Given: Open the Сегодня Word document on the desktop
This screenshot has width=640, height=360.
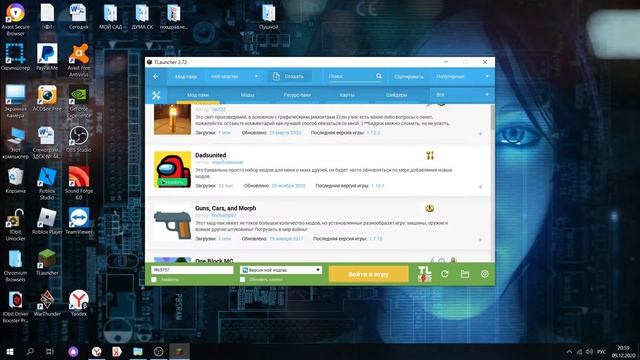Looking at the screenshot, I should [78, 17].
